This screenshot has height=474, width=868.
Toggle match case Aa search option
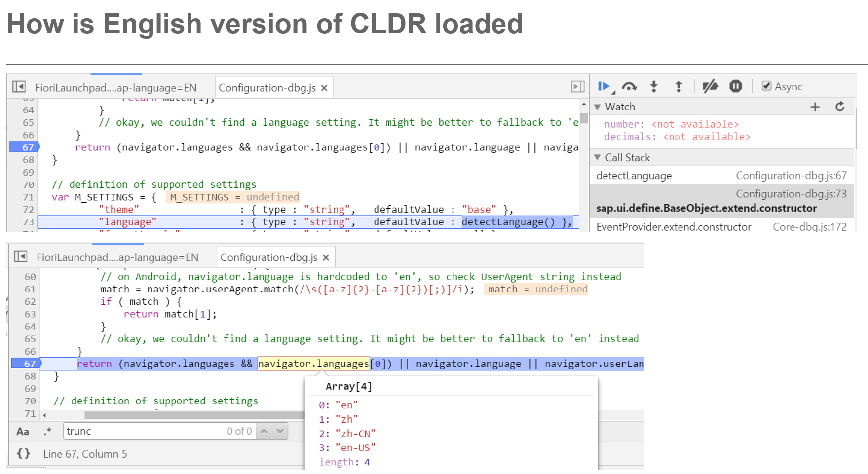23,432
